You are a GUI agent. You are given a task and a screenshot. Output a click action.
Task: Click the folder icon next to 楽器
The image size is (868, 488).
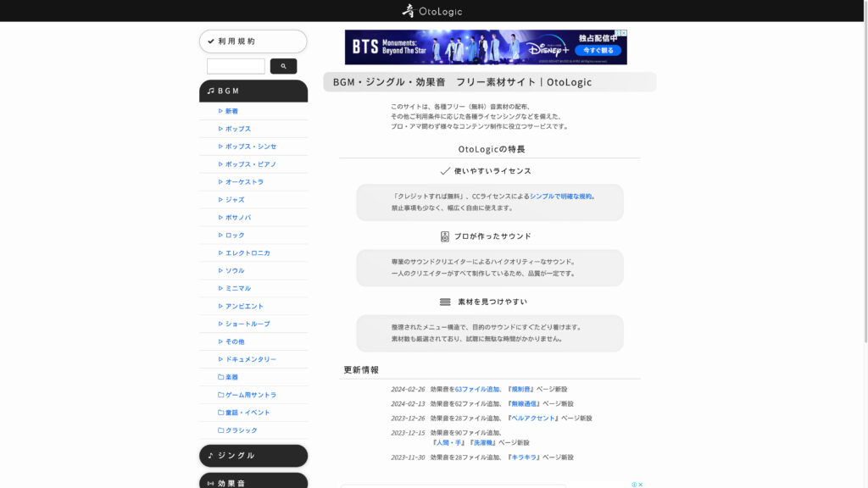pyautogui.click(x=222, y=377)
